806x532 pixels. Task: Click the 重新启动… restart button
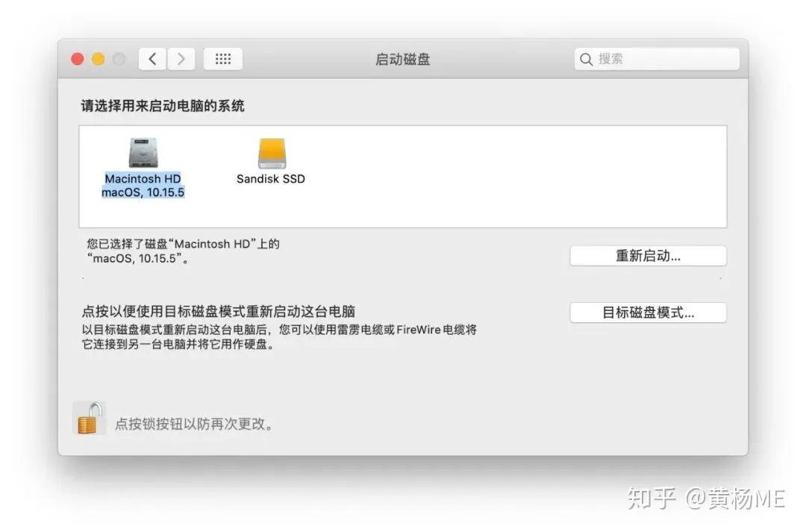coord(649,255)
